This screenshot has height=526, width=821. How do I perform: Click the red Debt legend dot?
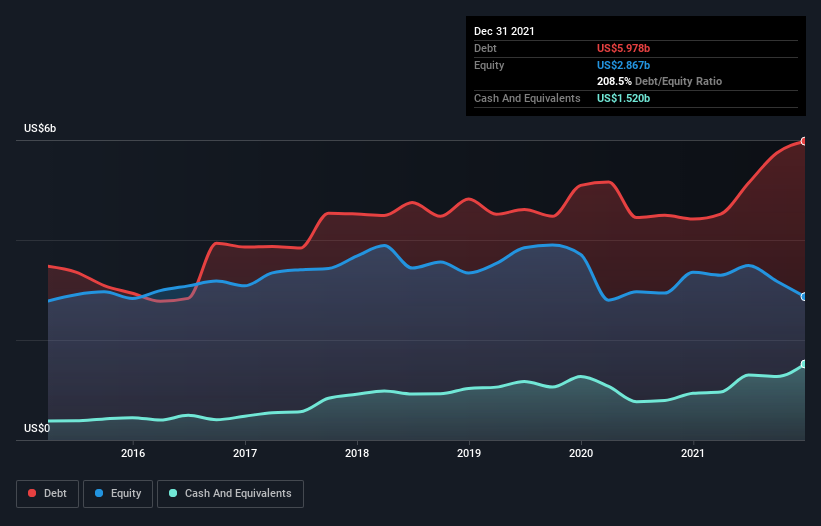[32, 493]
